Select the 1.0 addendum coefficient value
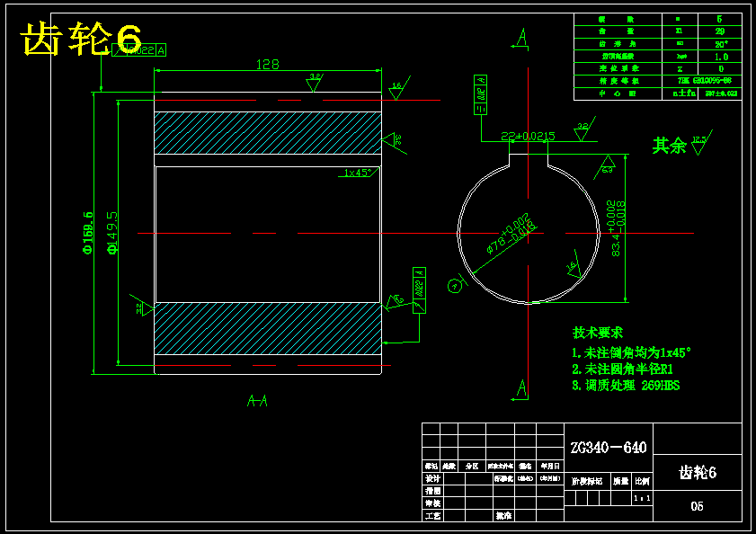 click(721, 57)
